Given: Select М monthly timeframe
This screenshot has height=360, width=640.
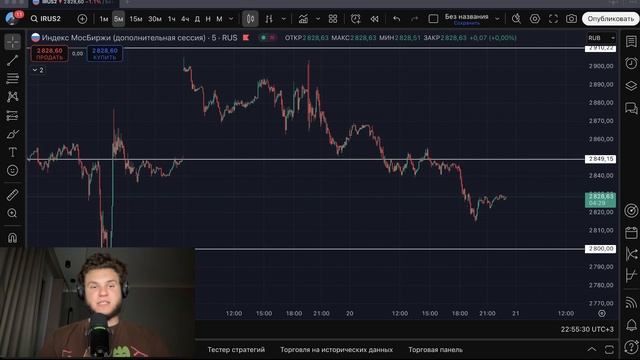Looking at the screenshot, I should pyautogui.click(x=219, y=19).
